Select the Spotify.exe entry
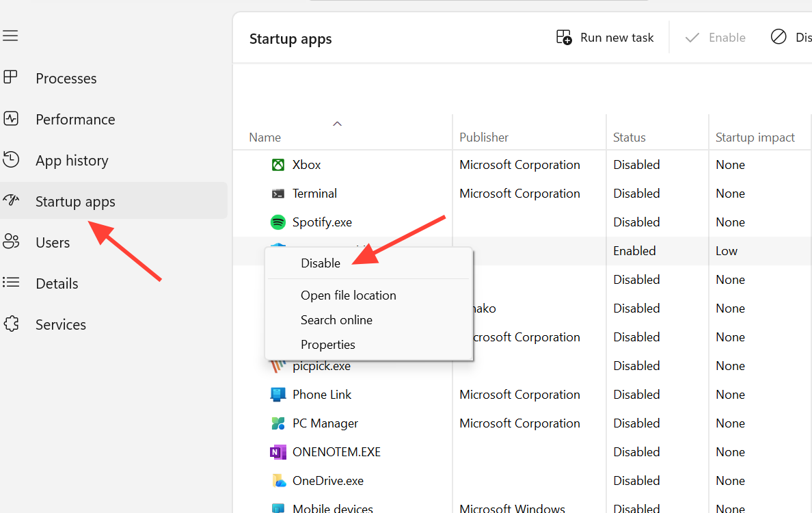 pyautogui.click(x=322, y=222)
